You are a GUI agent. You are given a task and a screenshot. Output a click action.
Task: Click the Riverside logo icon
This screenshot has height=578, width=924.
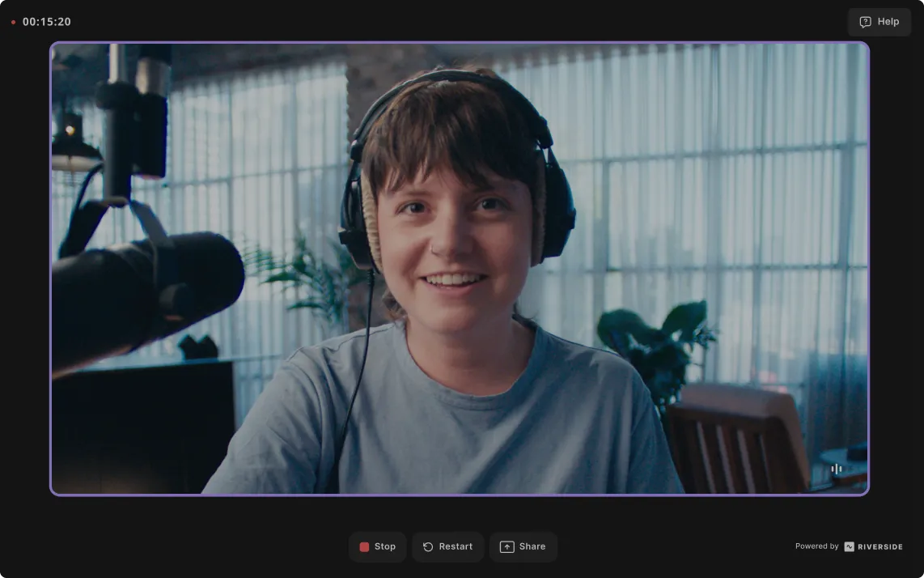[x=848, y=546]
